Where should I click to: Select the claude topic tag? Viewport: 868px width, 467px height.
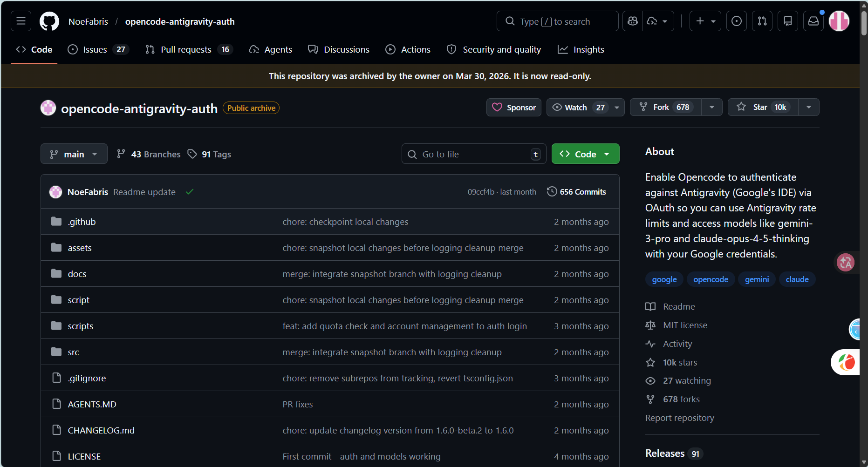(797, 279)
